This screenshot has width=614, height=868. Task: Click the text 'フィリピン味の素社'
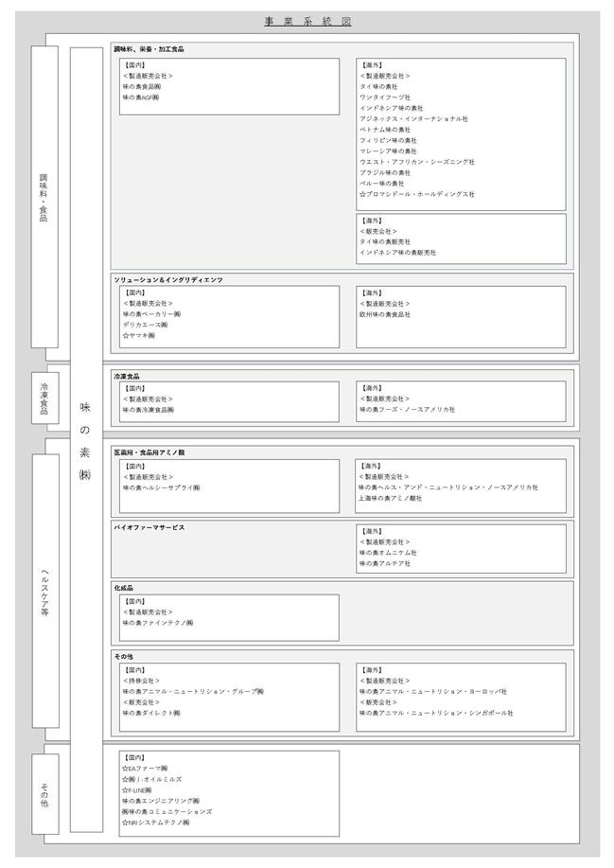click(x=388, y=140)
